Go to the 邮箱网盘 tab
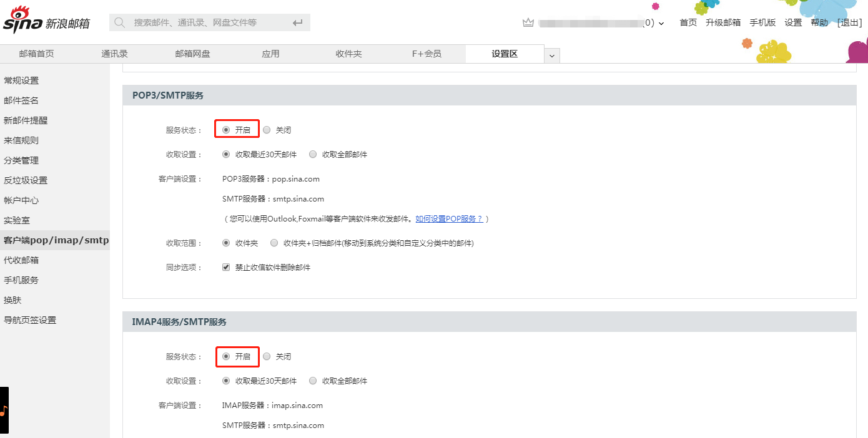Image resolution: width=868 pixels, height=438 pixels. 193,54
